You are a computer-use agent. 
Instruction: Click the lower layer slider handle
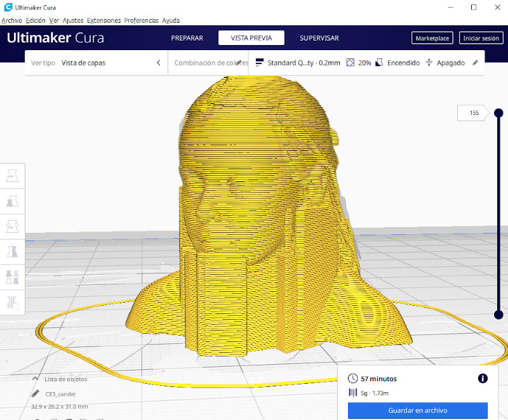[x=498, y=315]
